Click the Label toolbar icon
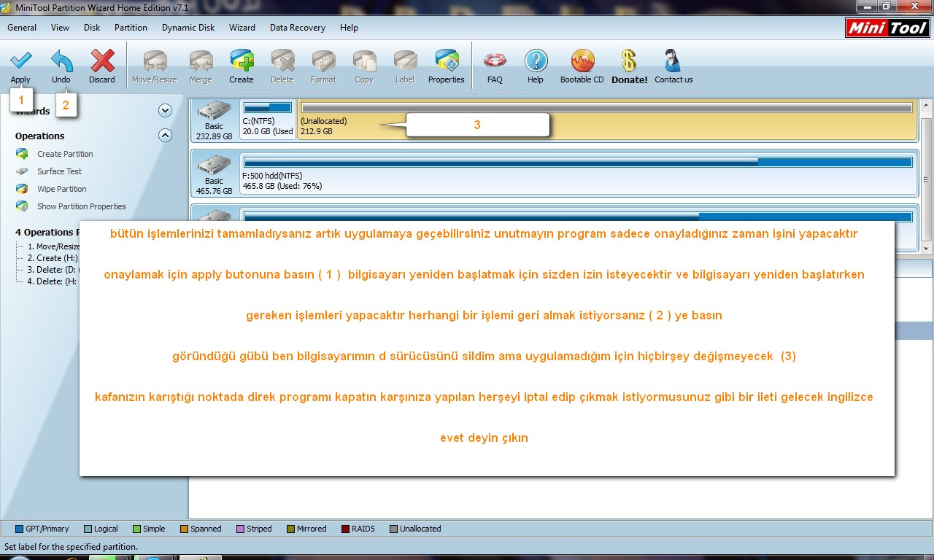 [x=405, y=66]
